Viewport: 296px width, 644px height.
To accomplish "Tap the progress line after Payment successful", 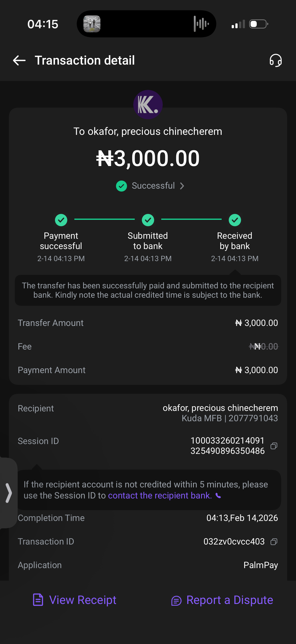I will pos(104,219).
